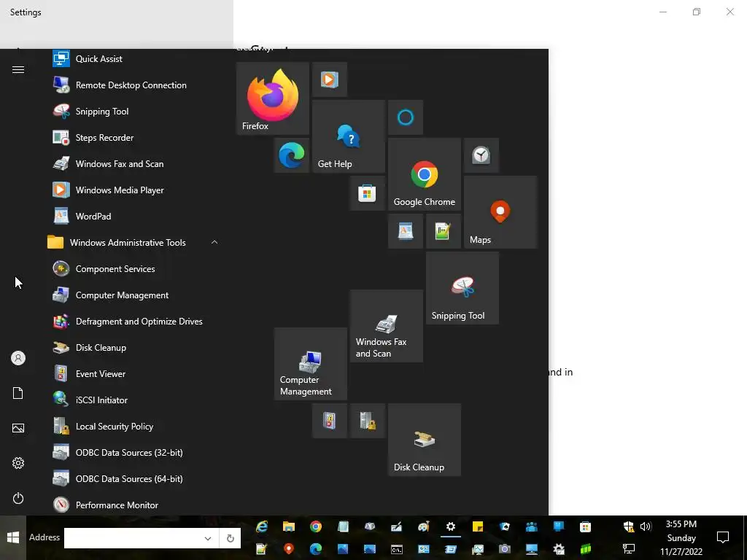The image size is (747, 560).
Task: Open Pictures from Start sidebar
Action: pos(18,428)
